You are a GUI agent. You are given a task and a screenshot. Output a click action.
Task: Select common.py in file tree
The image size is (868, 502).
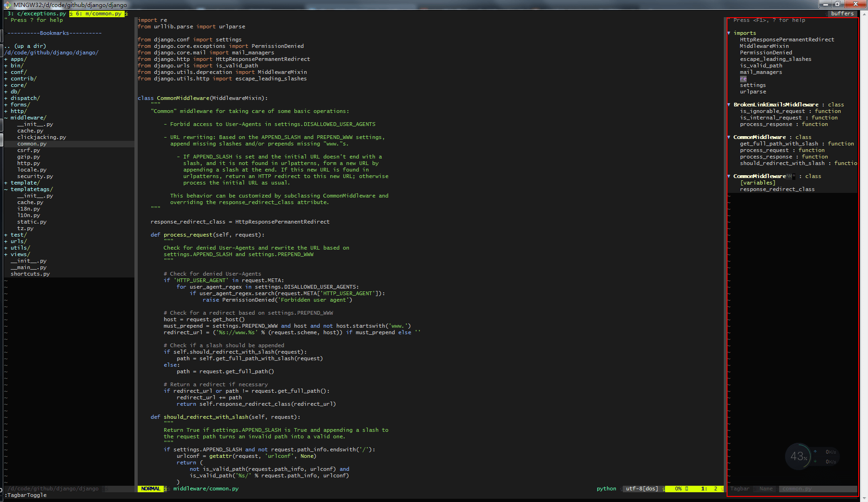tap(32, 144)
